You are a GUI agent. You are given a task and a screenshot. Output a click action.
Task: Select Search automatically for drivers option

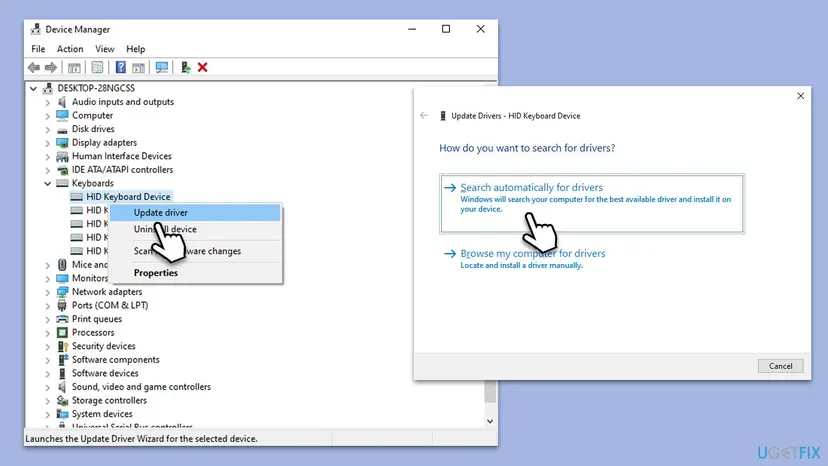[591, 203]
